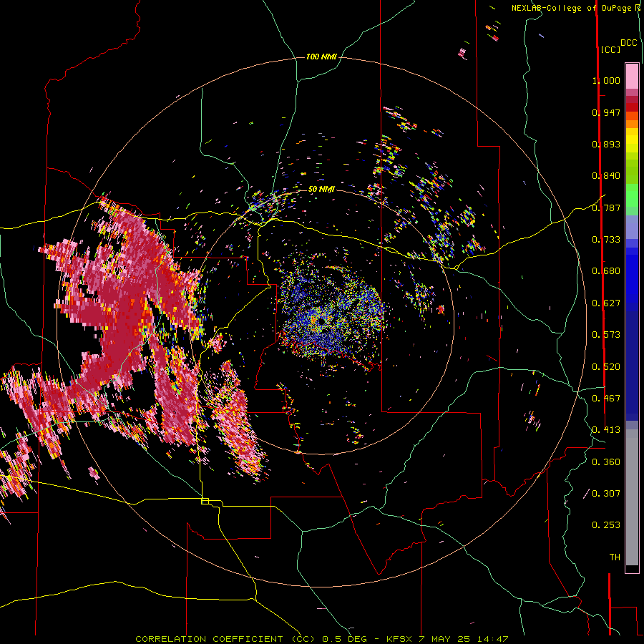
Task: Click the [CC] legend header label
Action: (610, 49)
